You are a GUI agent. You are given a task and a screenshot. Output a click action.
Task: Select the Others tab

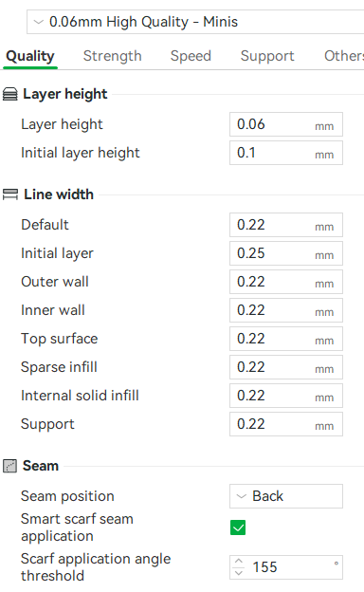[344, 56]
